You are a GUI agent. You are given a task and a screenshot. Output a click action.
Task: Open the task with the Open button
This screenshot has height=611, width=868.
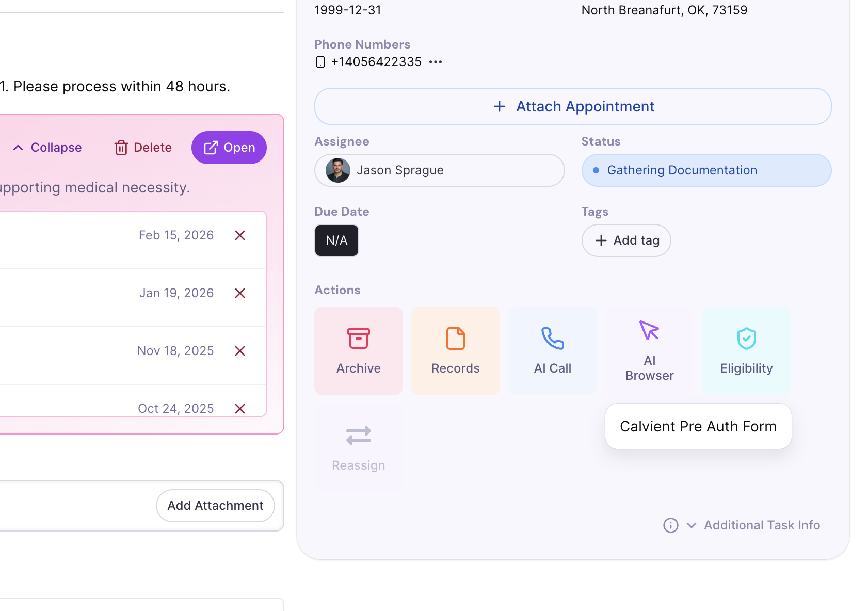pos(229,148)
